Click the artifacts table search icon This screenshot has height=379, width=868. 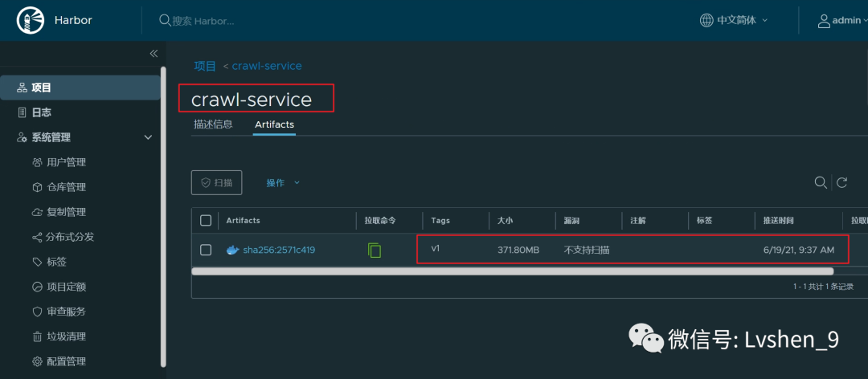821,182
